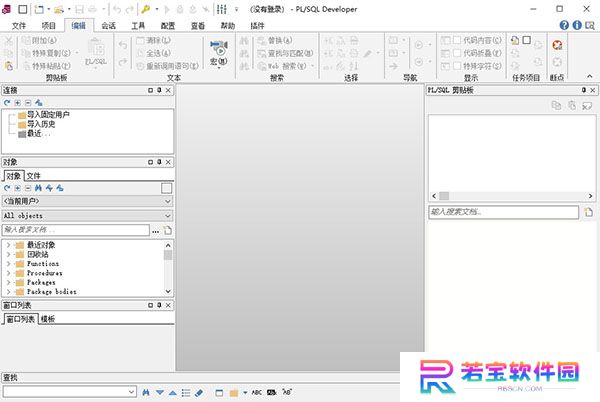Viewport: 600px width, 402px height.
Task: Click the blue up arrow find-previous icon
Action: (x=173, y=392)
